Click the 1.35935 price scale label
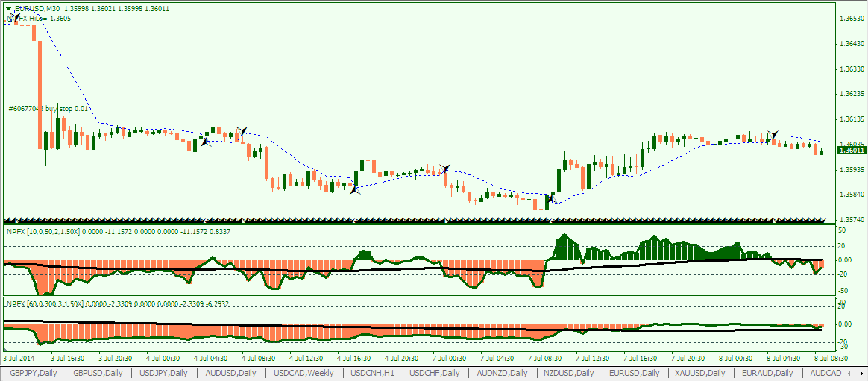This screenshot has height=381, width=868. point(850,169)
